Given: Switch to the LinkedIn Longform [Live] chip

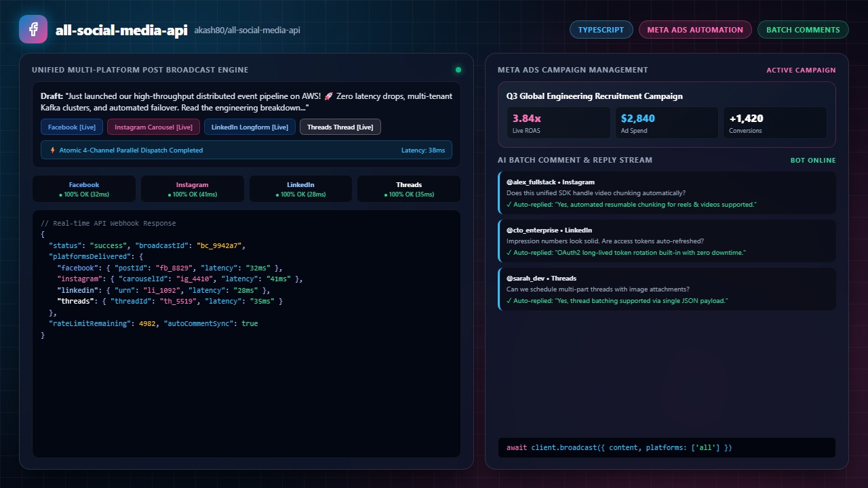Looking at the screenshot, I should point(250,127).
